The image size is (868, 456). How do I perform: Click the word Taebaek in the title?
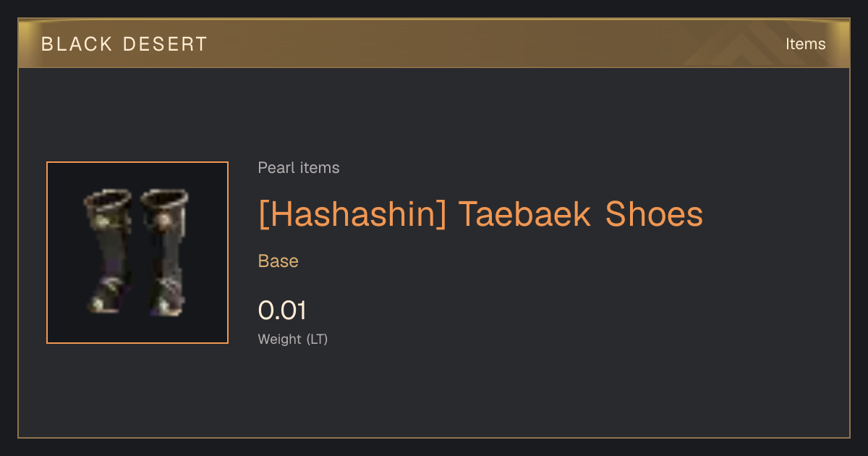coord(524,214)
